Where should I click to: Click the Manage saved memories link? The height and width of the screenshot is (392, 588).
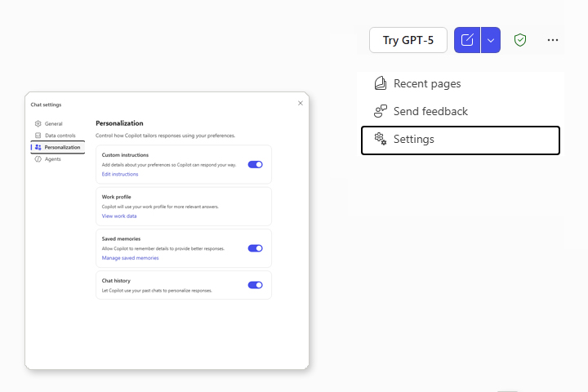click(130, 258)
